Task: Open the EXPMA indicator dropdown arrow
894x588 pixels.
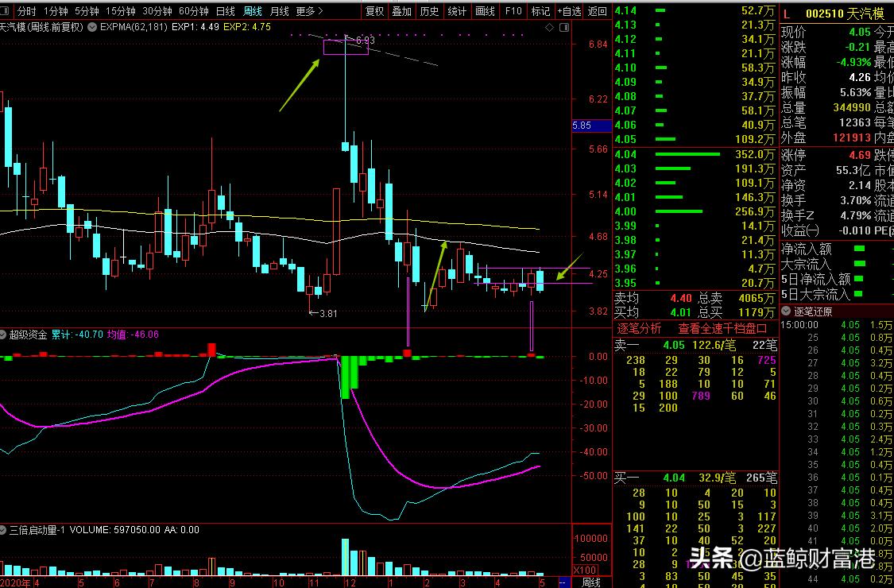Action: [x=93, y=26]
